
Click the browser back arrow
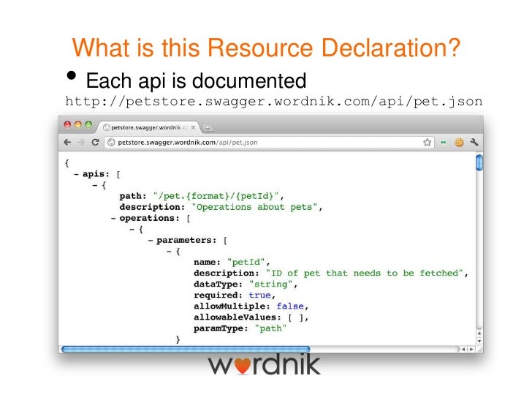coord(67,143)
